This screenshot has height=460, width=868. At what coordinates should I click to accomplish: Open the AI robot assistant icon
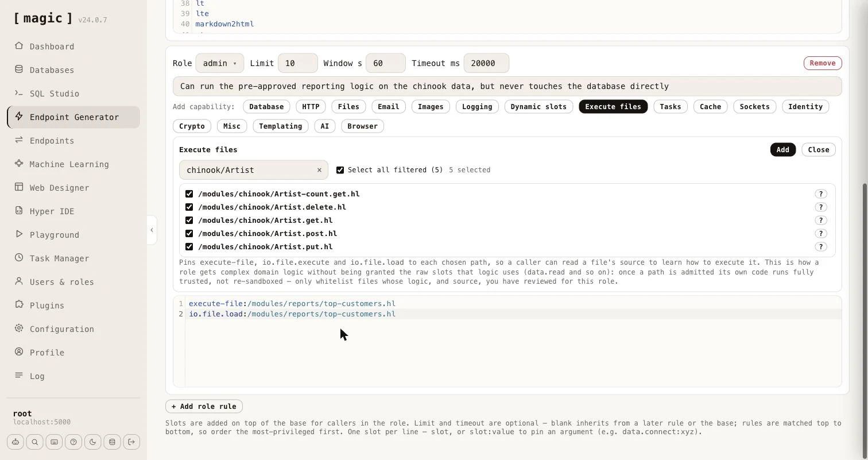pyautogui.click(x=15, y=442)
